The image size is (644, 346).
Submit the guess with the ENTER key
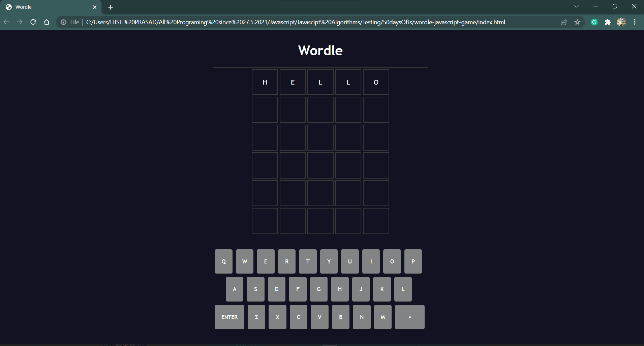pos(229,317)
